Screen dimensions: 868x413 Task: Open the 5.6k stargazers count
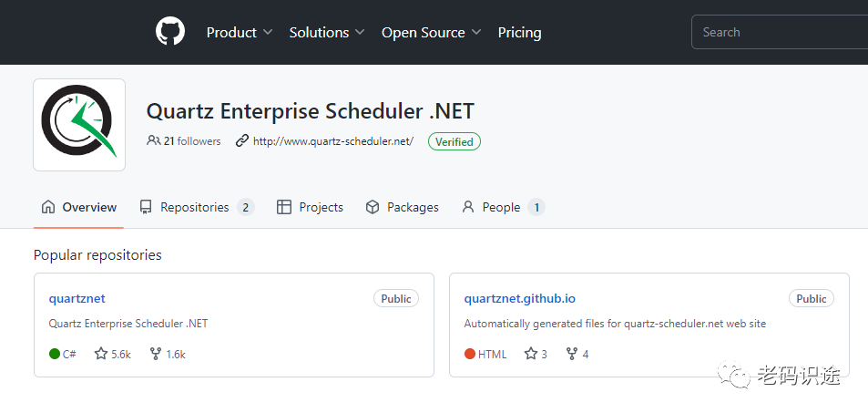tap(121, 355)
